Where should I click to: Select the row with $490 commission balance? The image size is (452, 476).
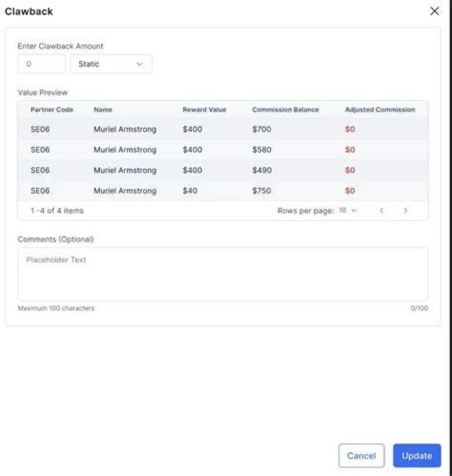point(223,170)
